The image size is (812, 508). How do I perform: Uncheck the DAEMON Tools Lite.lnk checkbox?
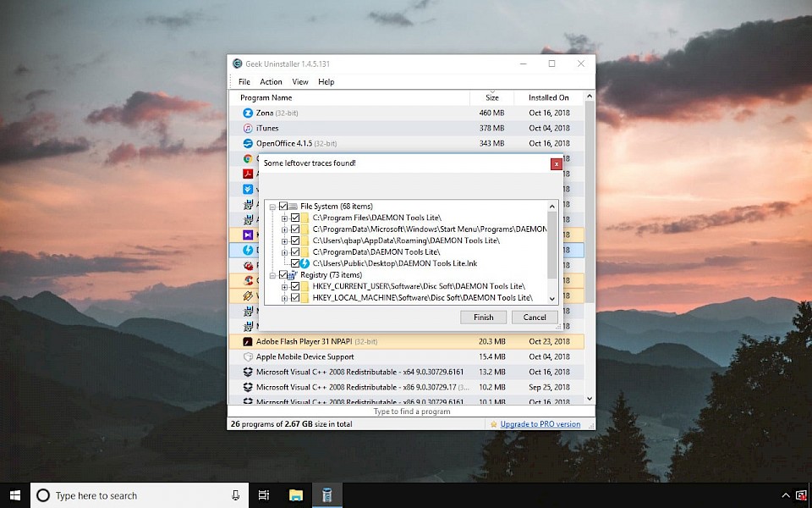(295, 263)
